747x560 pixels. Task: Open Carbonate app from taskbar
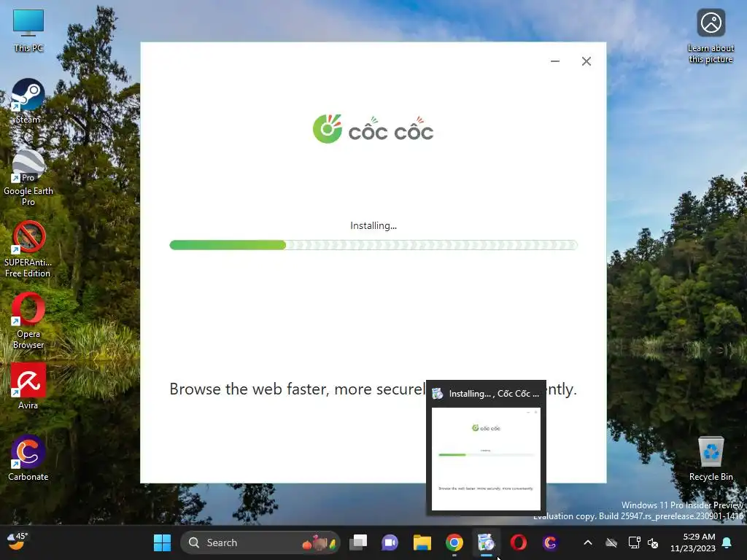coord(550,542)
